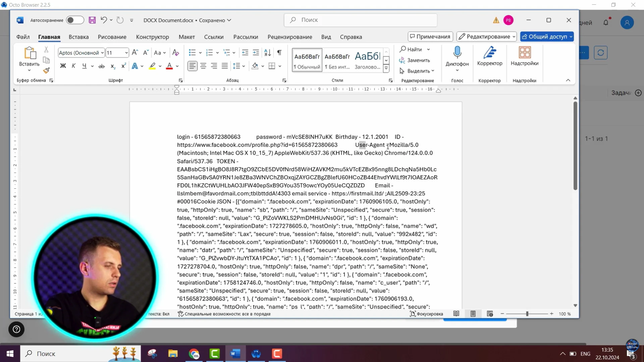Right-align the paragraph

214,66
